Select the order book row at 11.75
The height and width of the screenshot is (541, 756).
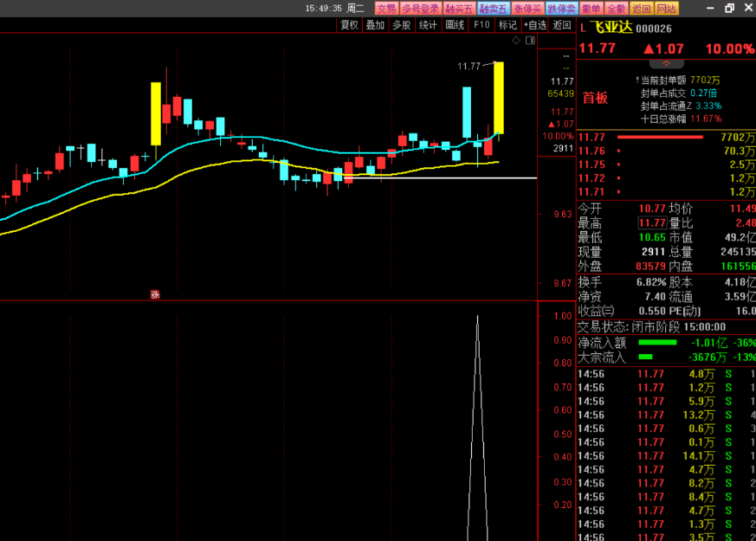[x=666, y=164]
